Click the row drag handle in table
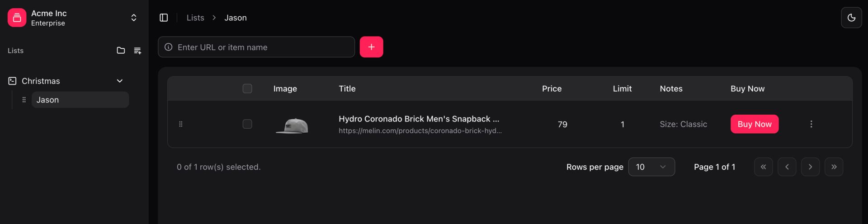The image size is (868, 224). (181, 124)
